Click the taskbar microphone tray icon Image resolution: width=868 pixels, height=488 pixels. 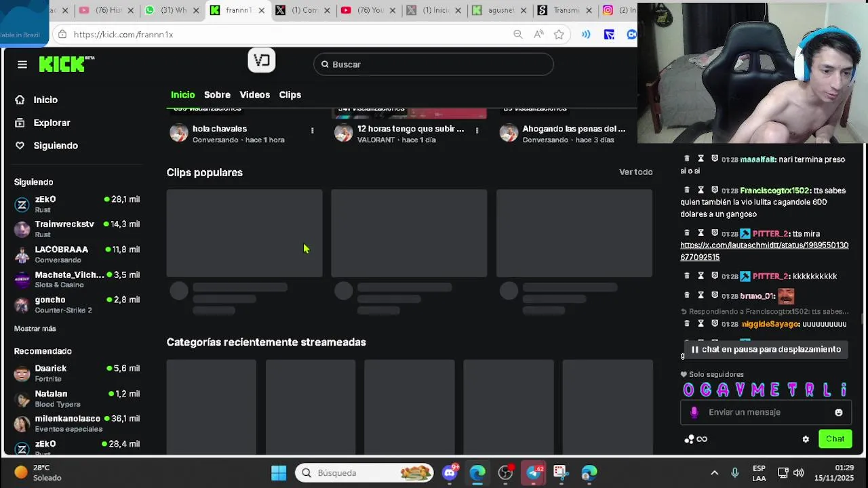point(735,472)
